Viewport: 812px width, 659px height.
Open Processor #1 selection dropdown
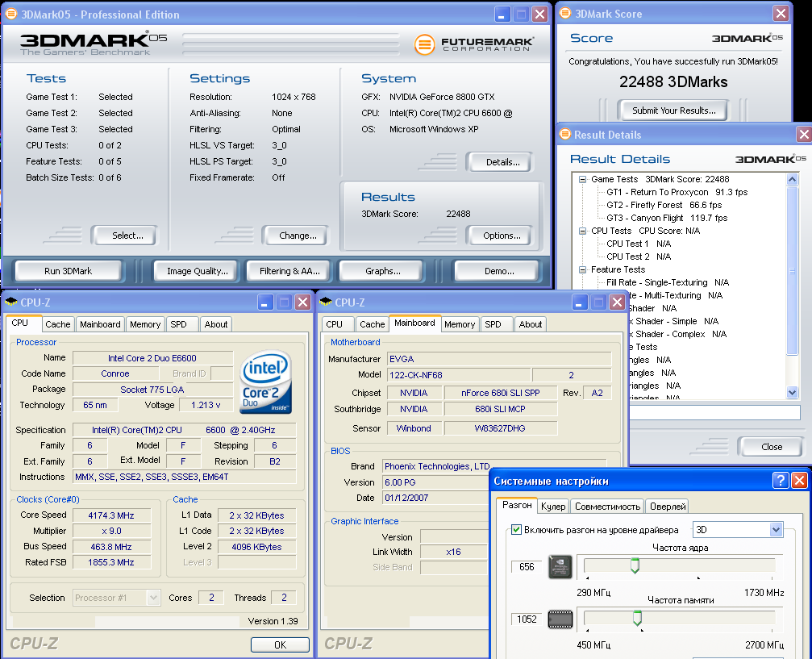pyautogui.click(x=116, y=598)
